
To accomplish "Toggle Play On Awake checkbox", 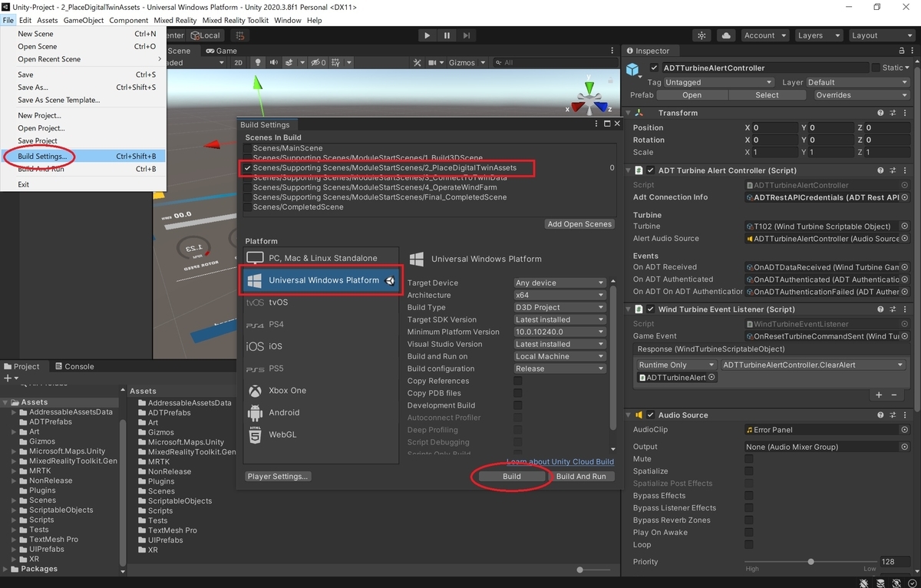I will [x=749, y=533].
